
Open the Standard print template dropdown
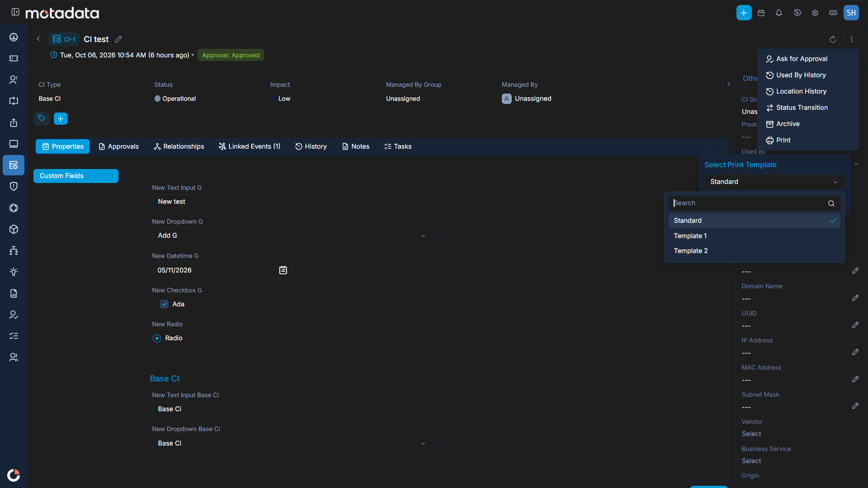tap(774, 182)
